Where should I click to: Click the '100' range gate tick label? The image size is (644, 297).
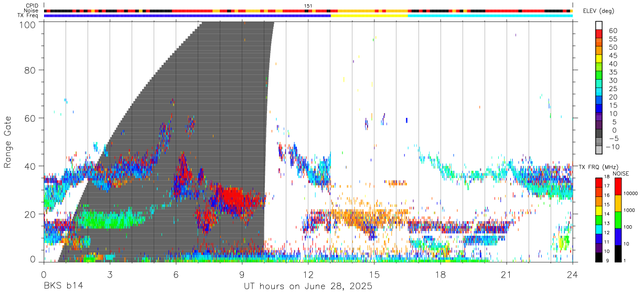(x=28, y=24)
